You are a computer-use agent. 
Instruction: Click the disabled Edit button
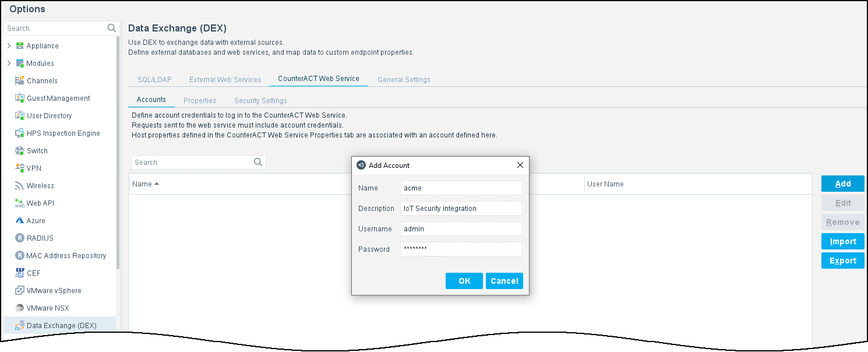[x=843, y=203]
